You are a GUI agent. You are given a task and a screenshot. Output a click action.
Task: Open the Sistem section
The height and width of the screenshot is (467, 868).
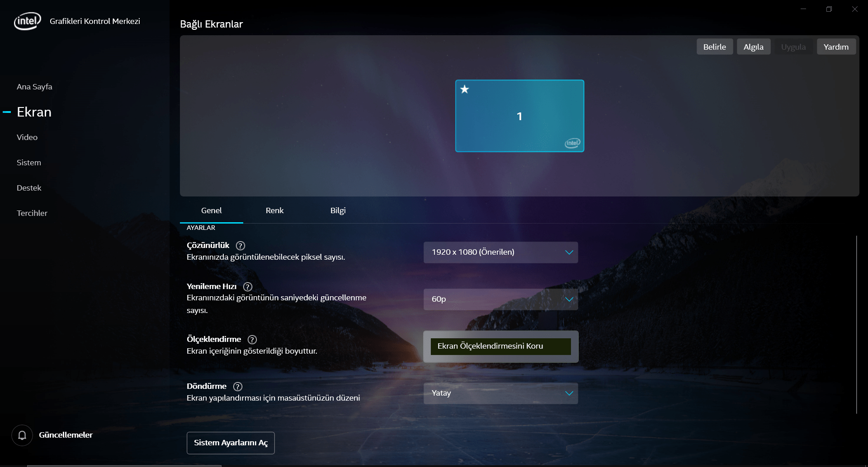click(29, 163)
